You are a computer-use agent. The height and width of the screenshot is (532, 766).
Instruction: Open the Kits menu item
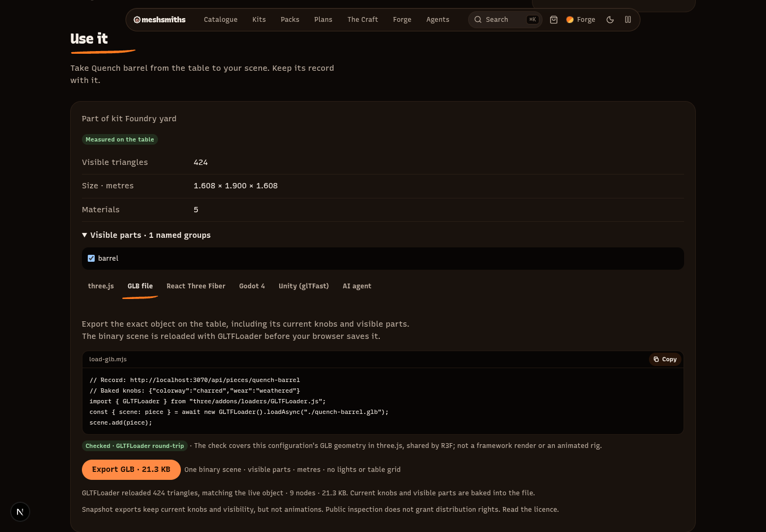(259, 20)
